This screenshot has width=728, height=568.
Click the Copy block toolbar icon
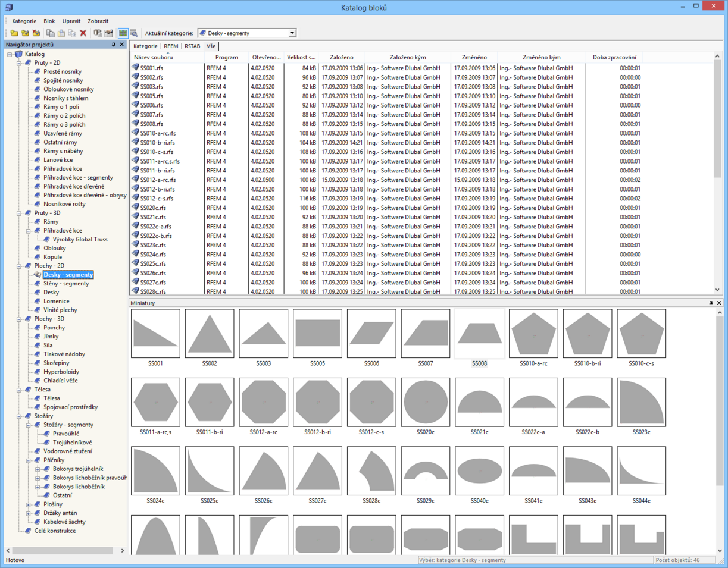[51, 33]
